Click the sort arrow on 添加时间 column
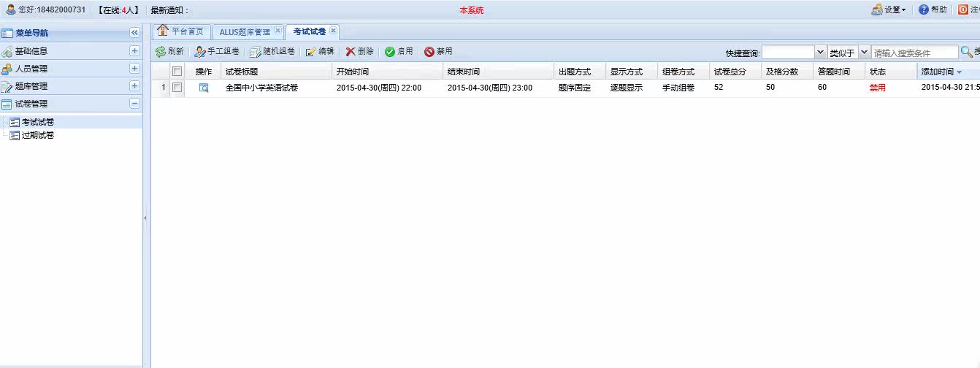This screenshot has height=368, width=980. coord(959,72)
